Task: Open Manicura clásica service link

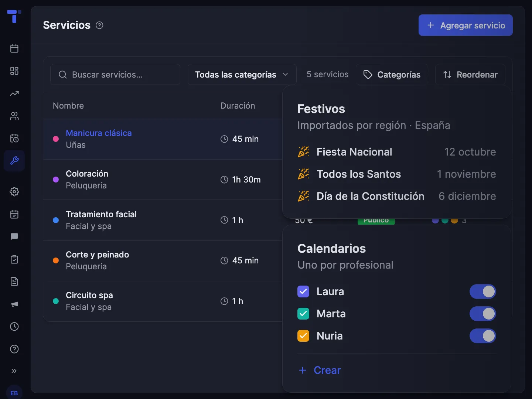Action: click(x=99, y=133)
